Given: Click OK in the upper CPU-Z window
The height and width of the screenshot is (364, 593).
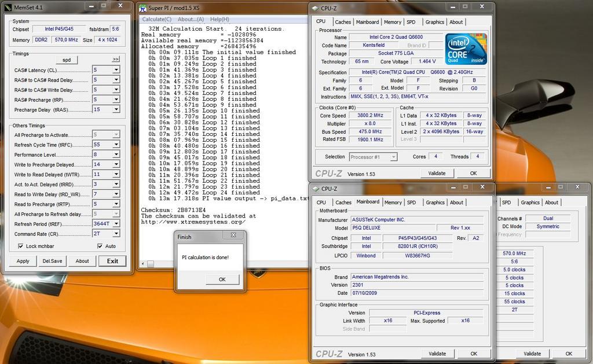Looking at the screenshot, I should click(x=474, y=173).
